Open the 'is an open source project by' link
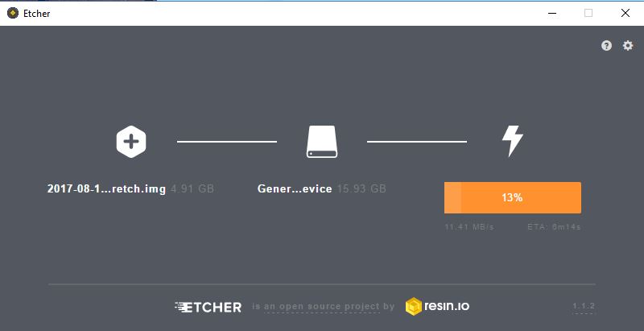 (324, 306)
